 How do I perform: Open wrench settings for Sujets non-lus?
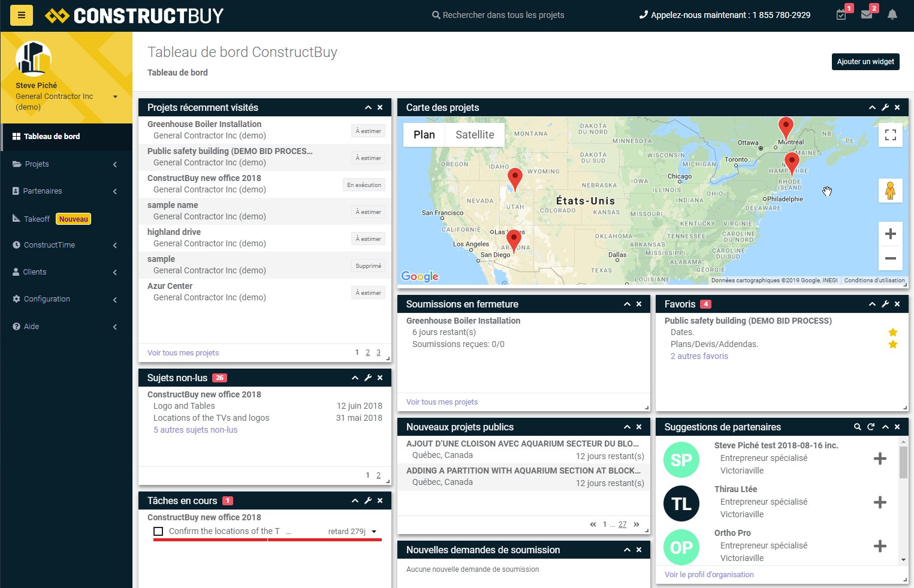click(x=368, y=378)
